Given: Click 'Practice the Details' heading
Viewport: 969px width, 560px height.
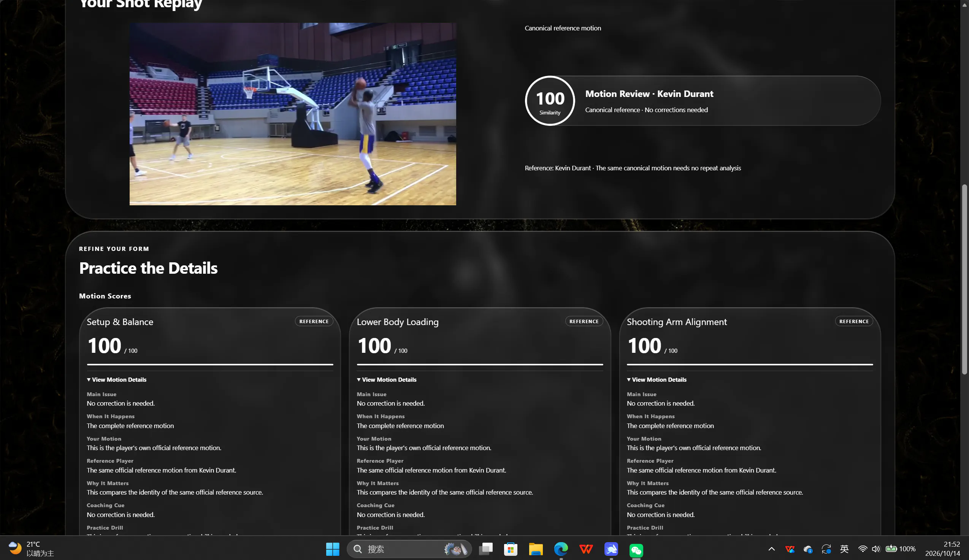Looking at the screenshot, I should 148,268.
